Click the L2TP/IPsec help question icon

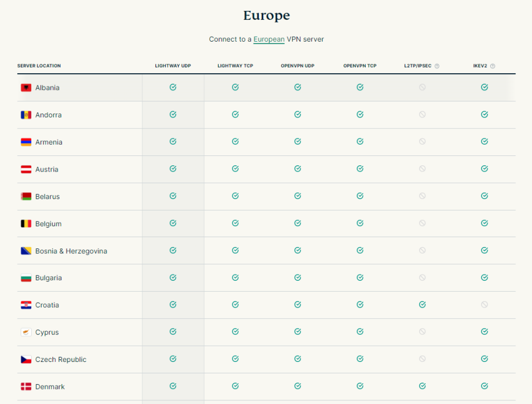click(x=437, y=66)
